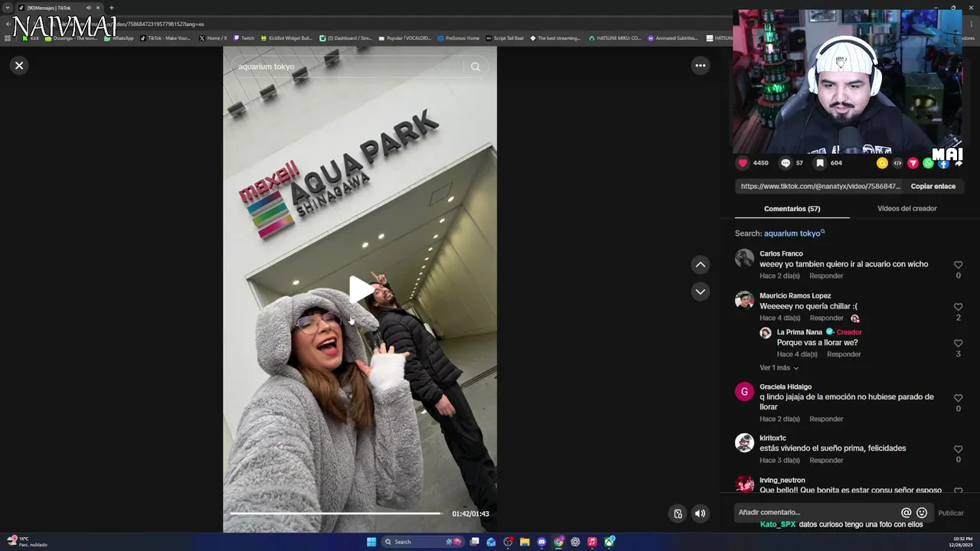Open Carlos Franco's profile avatar

coord(744,258)
